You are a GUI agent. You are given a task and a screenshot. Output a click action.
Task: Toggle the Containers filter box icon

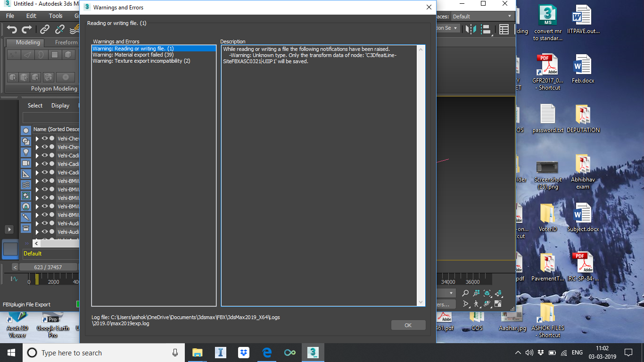(26, 228)
